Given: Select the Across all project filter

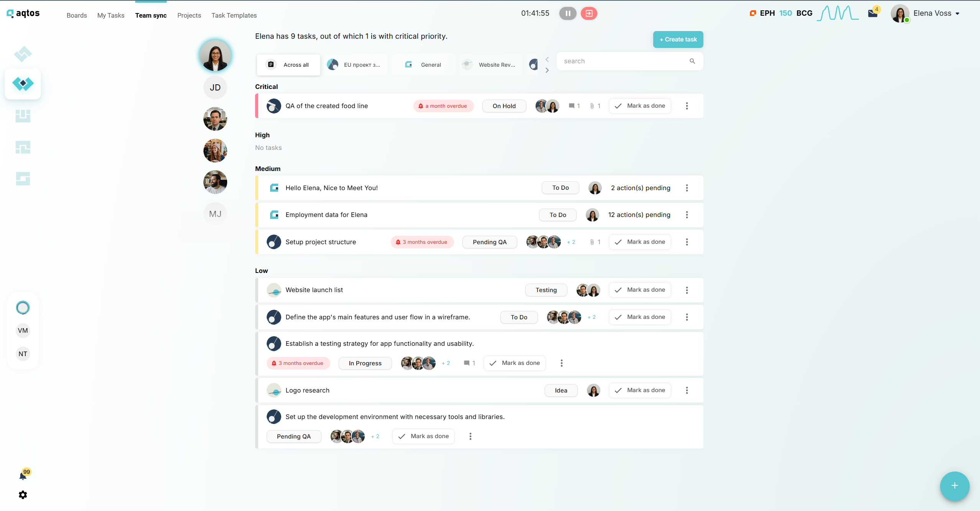Looking at the screenshot, I should click(288, 65).
